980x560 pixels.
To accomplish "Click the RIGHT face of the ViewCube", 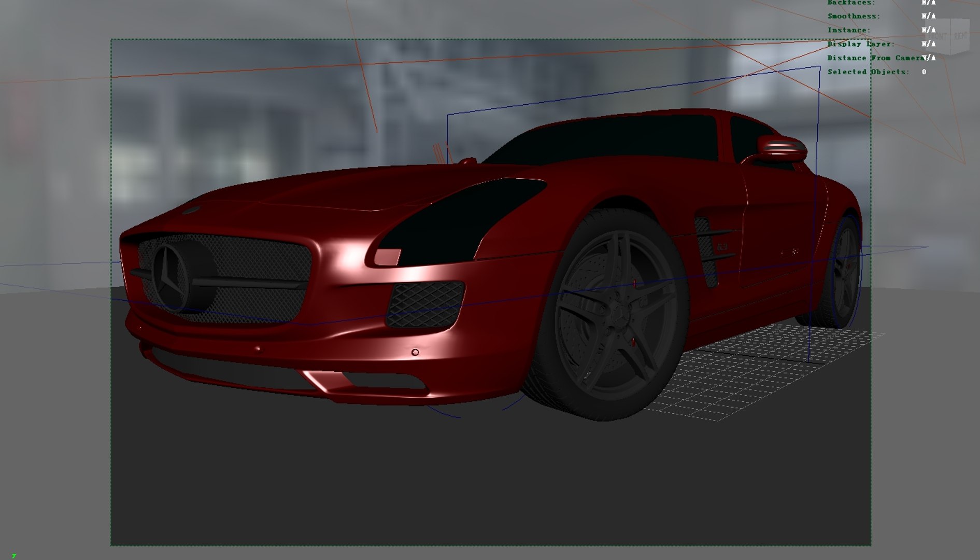I will click(960, 36).
